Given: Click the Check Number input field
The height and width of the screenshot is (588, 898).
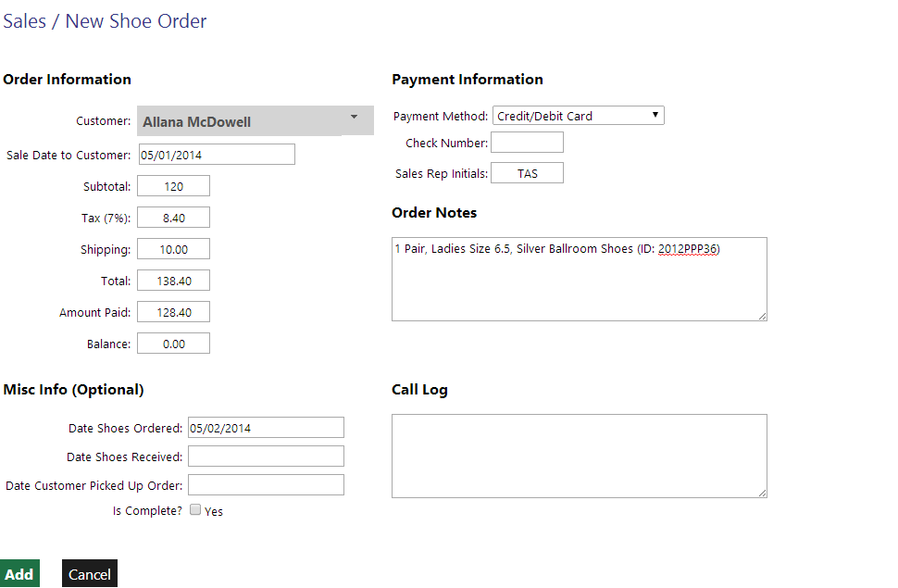Looking at the screenshot, I should (526, 142).
